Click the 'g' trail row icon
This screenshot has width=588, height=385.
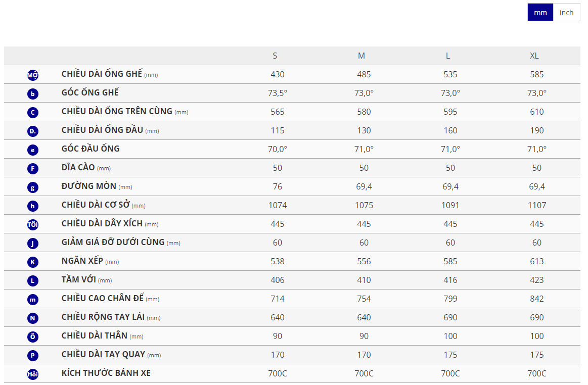pos(33,187)
